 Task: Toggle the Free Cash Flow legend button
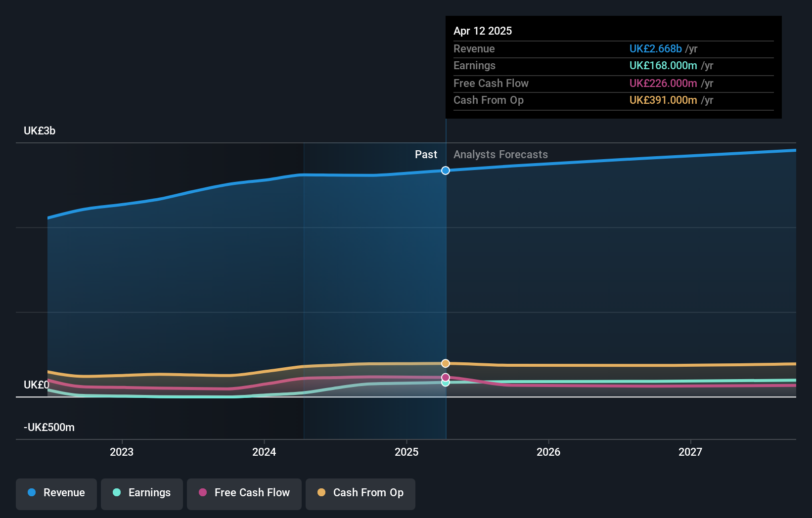pyautogui.click(x=244, y=494)
